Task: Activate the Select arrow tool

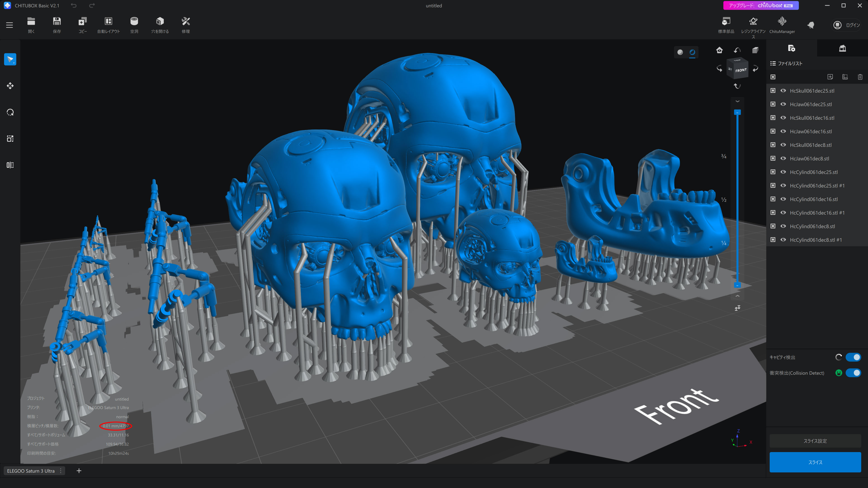Action: click(x=10, y=59)
